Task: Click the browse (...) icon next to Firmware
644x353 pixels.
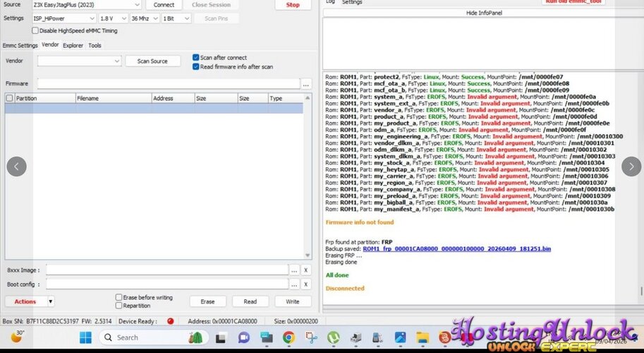Action: pos(305,84)
